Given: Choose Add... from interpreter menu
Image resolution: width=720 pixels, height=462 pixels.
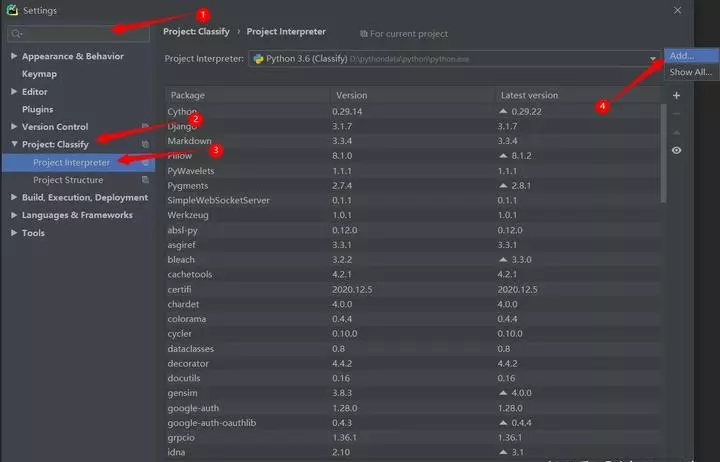Looking at the screenshot, I should [691, 56].
